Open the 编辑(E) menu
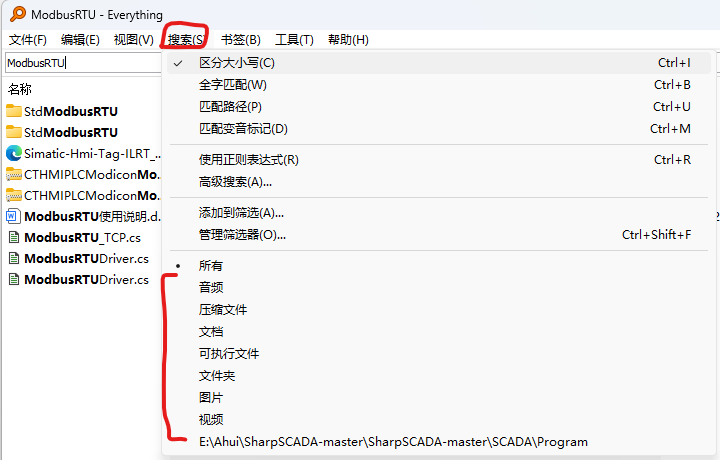Viewport: 720px width, 460px height. point(80,40)
